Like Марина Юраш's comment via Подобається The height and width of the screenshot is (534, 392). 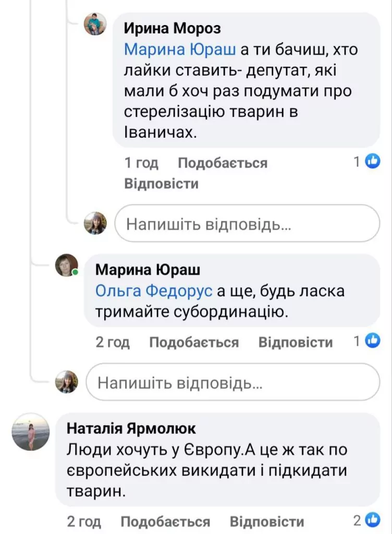(194, 342)
